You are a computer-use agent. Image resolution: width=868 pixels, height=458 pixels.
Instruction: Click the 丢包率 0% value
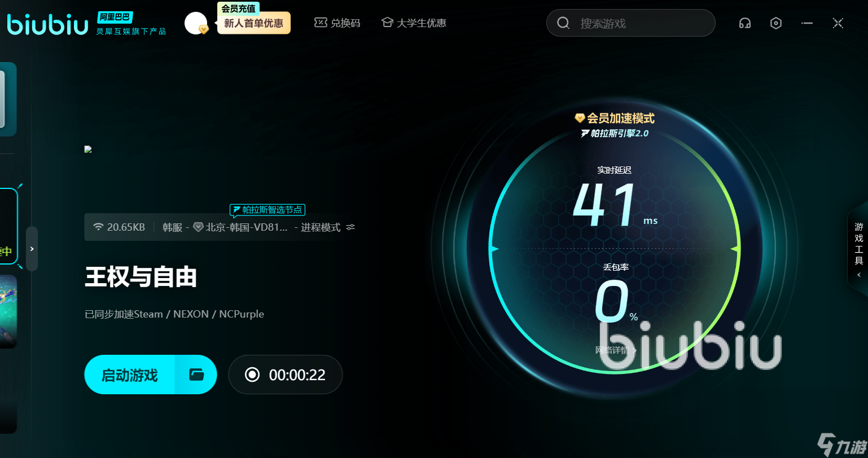point(616,302)
